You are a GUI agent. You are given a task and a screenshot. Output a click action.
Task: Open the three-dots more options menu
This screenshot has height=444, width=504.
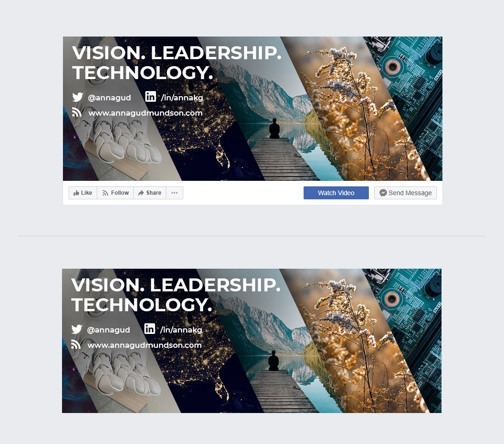(174, 193)
